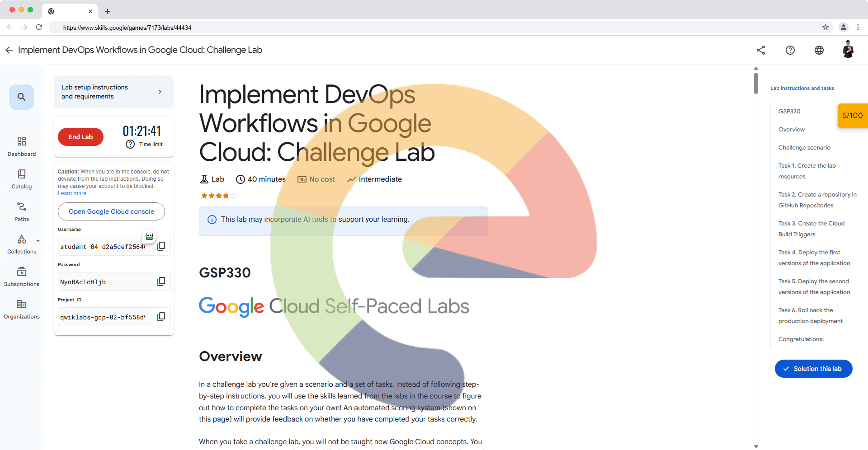Go forward in browser history
This screenshot has height=450, width=868.
tap(24, 27)
